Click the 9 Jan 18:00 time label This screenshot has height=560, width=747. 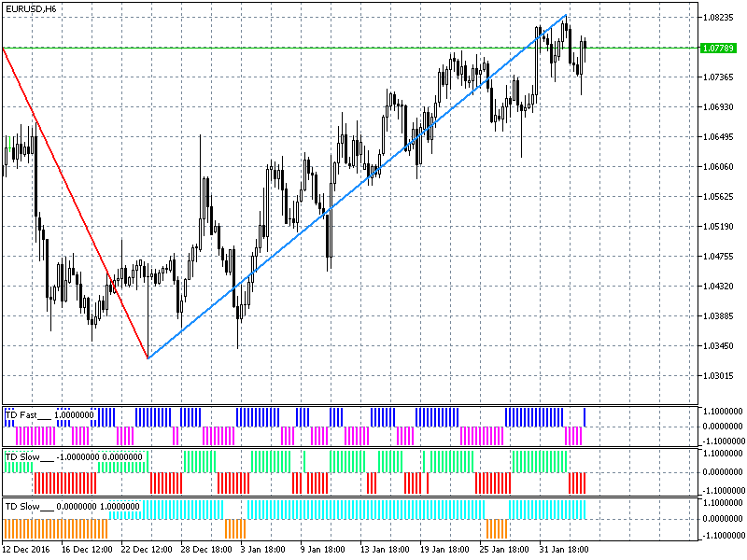[x=322, y=550]
